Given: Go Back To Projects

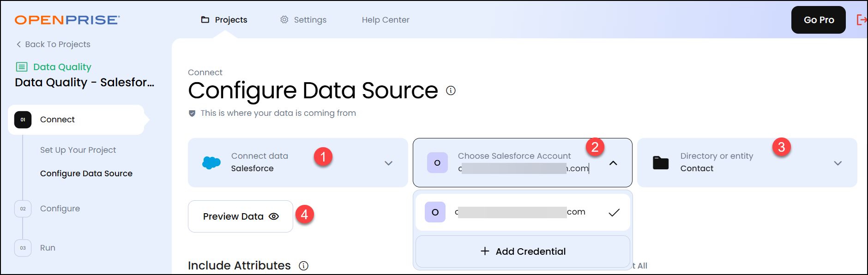Looking at the screenshot, I should [53, 44].
